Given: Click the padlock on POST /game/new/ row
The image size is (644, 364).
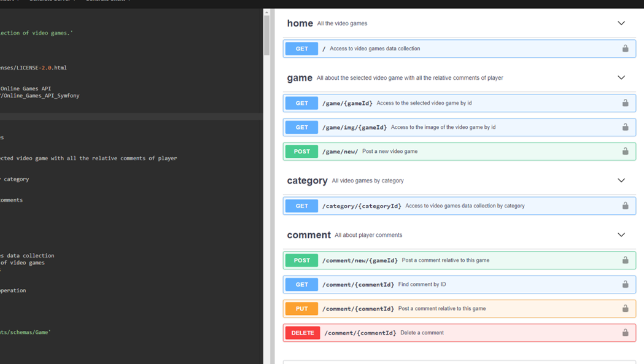Looking at the screenshot, I should pyautogui.click(x=626, y=151).
